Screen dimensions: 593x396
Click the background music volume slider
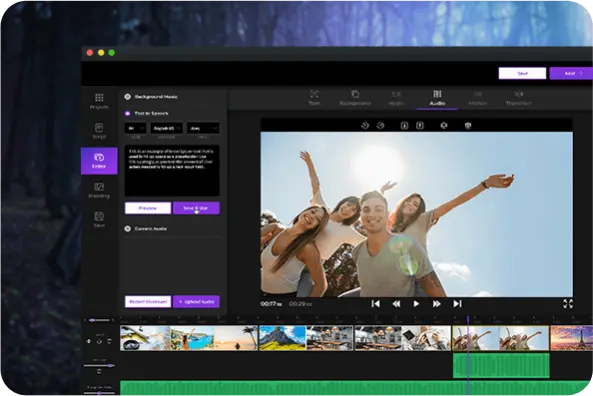99,393
